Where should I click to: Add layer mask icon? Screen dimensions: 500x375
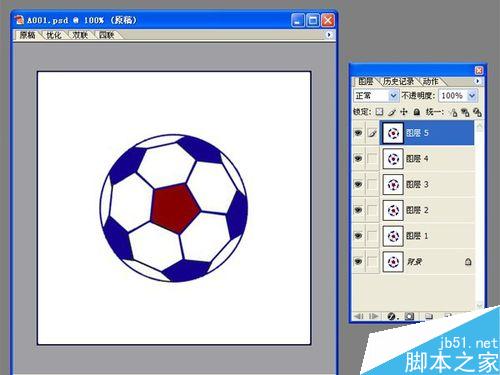click(x=410, y=316)
